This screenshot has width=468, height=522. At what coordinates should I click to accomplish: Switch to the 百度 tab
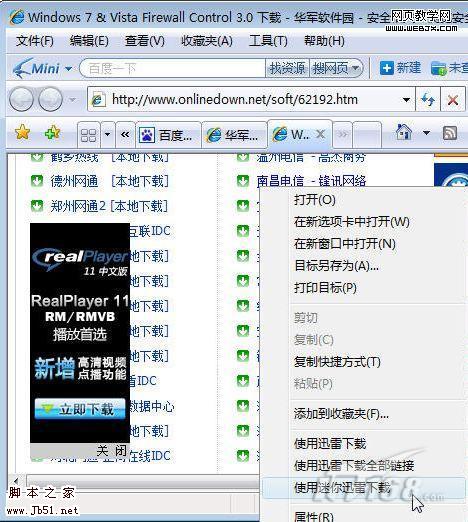[168, 135]
